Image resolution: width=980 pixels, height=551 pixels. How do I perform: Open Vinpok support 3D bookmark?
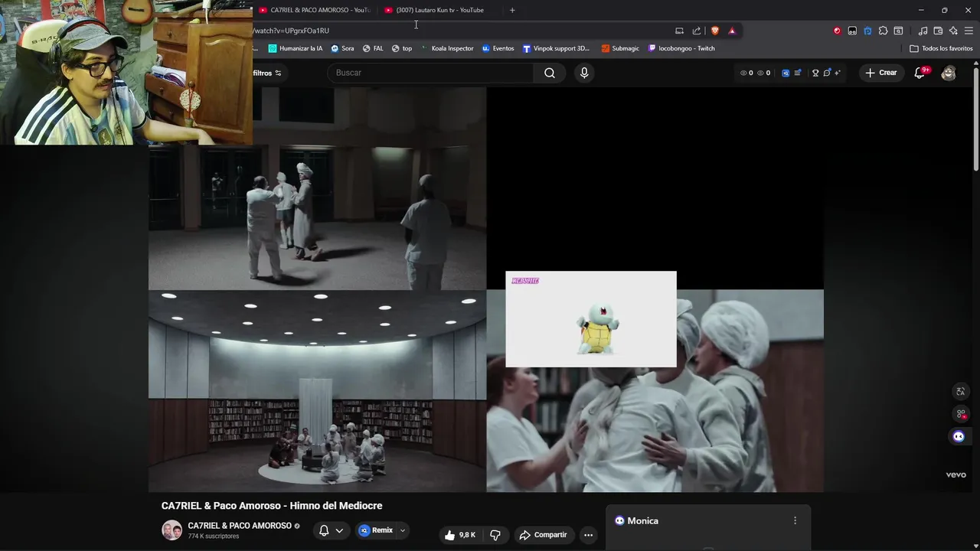pos(557,48)
